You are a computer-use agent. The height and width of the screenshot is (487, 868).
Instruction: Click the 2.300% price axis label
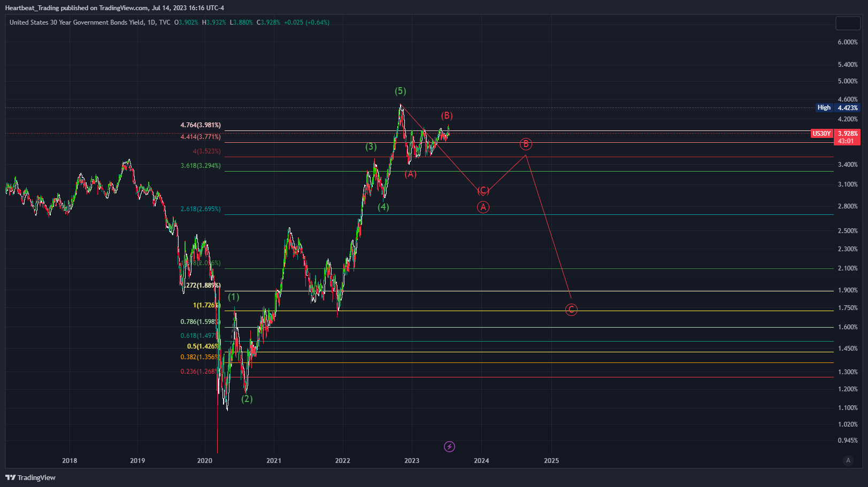pyautogui.click(x=848, y=249)
